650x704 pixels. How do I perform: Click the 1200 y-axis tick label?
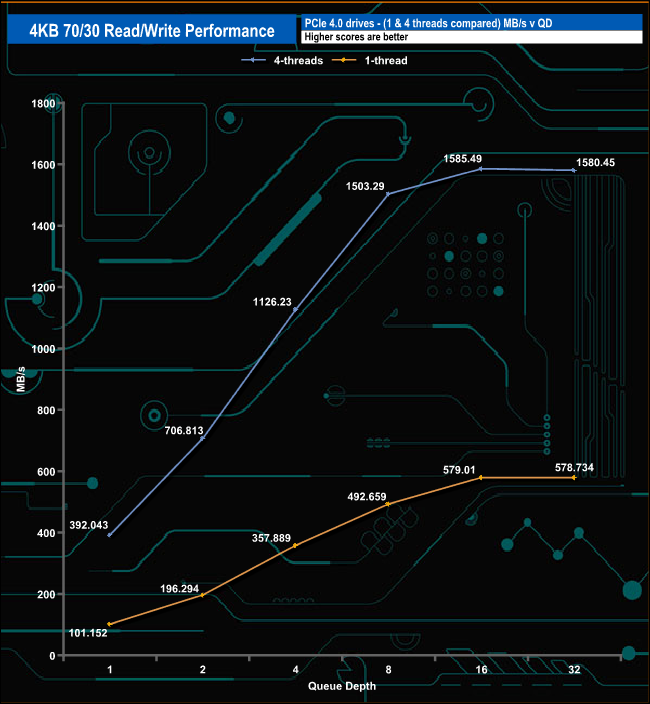(x=43, y=288)
